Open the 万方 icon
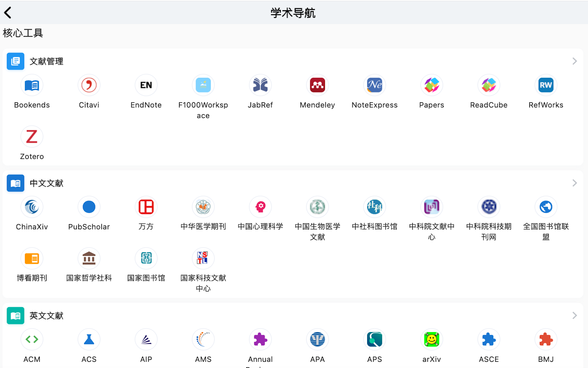588x368 pixels. pyautogui.click(x=146, y=207)
